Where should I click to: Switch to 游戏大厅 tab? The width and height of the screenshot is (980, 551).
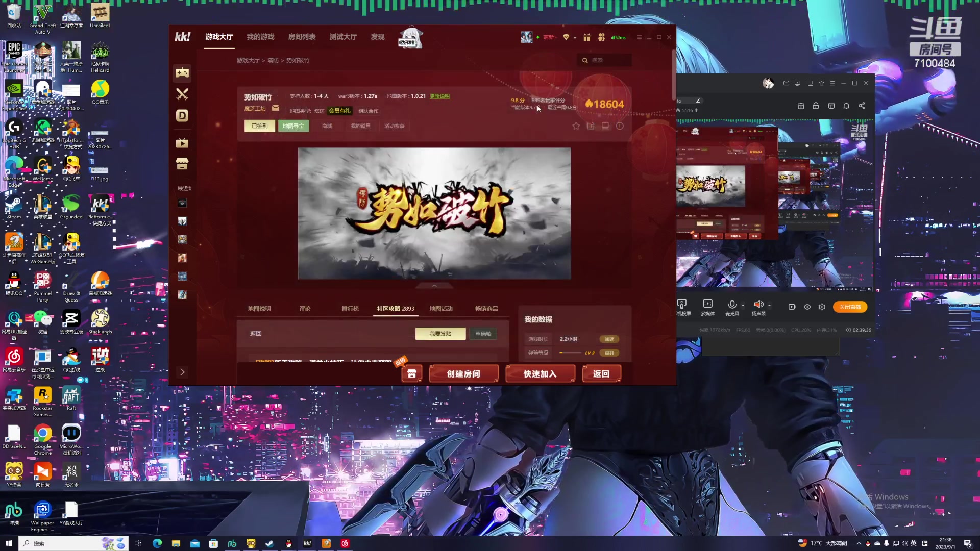click(219, 37)
